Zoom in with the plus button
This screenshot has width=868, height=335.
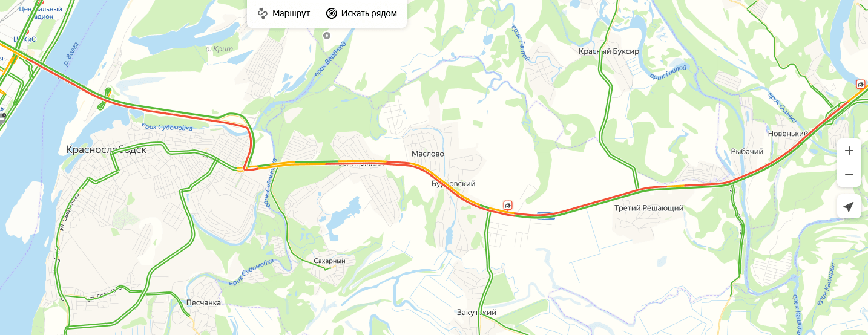pos(849,151)
